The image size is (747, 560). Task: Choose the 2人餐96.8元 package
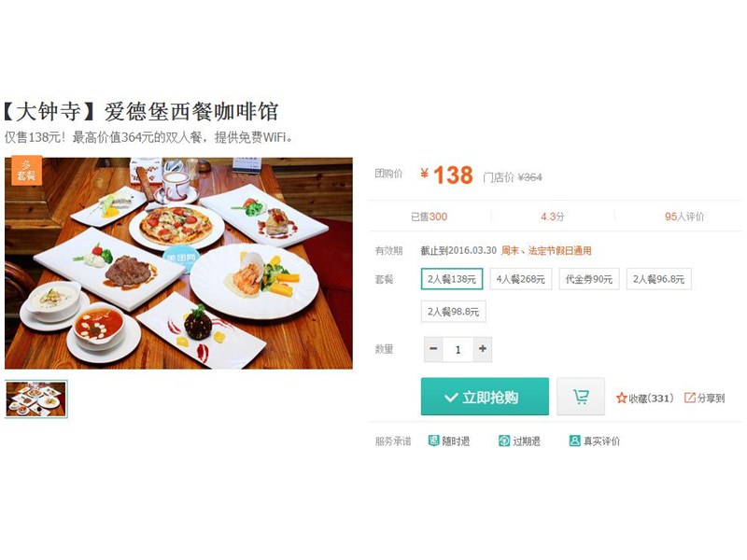point(658,279)
